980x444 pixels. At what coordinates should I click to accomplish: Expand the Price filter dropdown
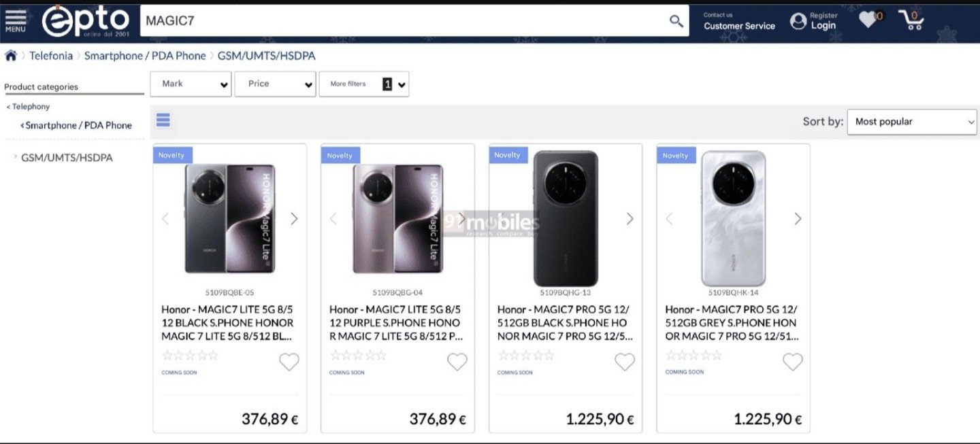click(275, 84)
